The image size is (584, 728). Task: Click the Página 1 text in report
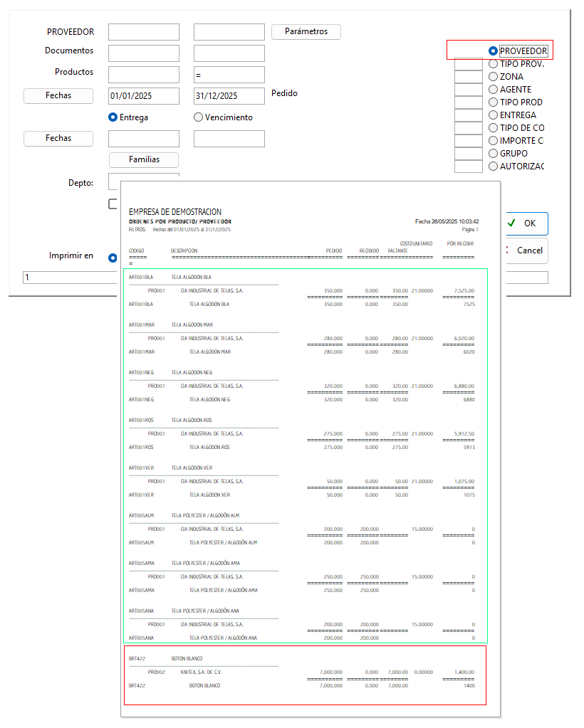470,229
